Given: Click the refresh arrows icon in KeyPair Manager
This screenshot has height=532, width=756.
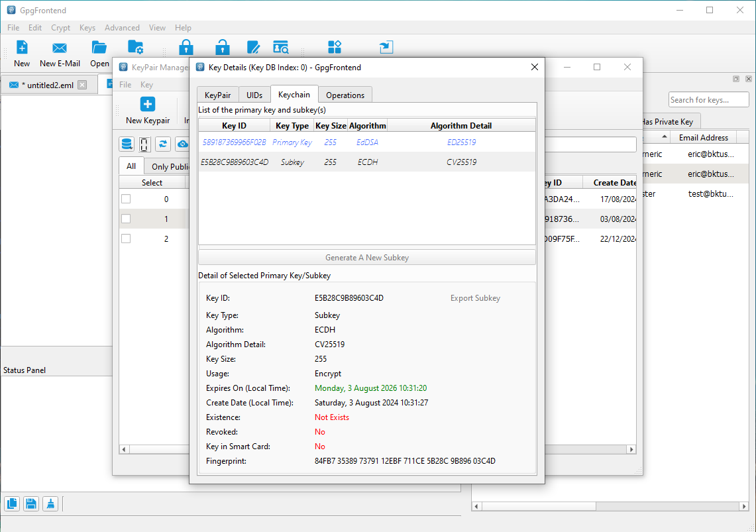Looking at the screenshot, I should click(x=163, y=144).
